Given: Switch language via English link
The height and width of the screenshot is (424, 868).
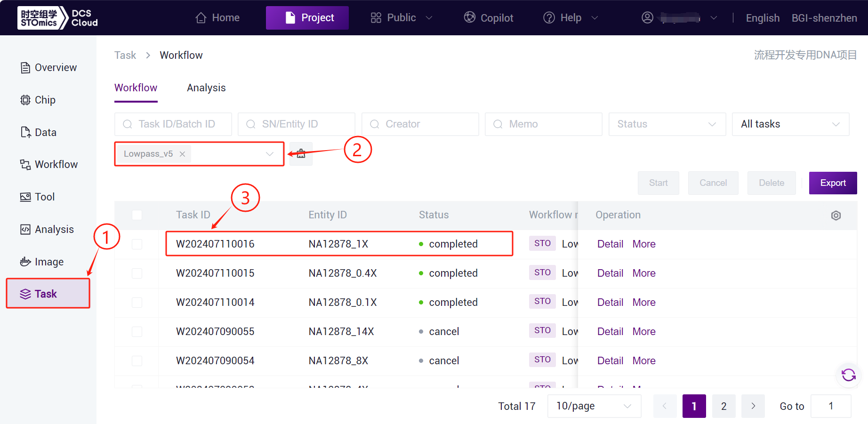Looking at the screenshot, I should point(763,18).
